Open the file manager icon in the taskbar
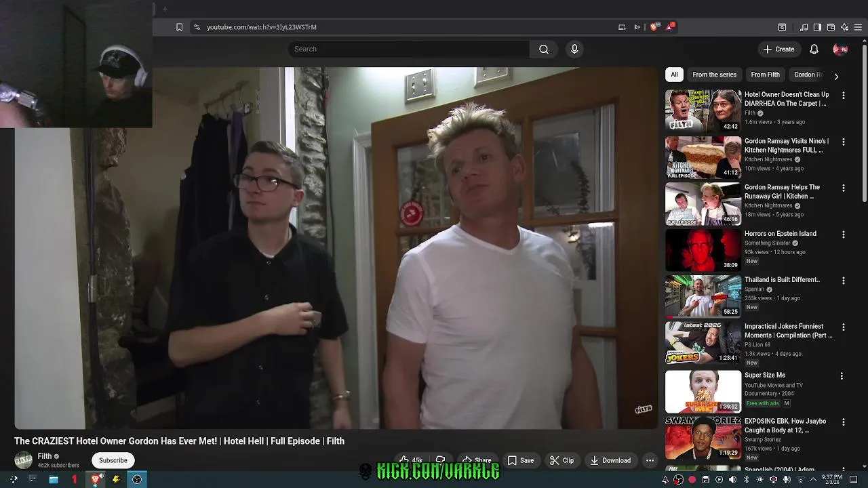 pyautogui.click(x=53, y=479)
